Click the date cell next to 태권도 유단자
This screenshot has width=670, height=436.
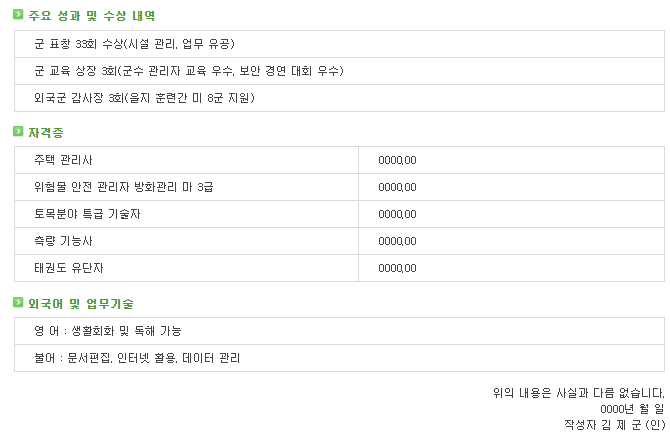(511, 268)
